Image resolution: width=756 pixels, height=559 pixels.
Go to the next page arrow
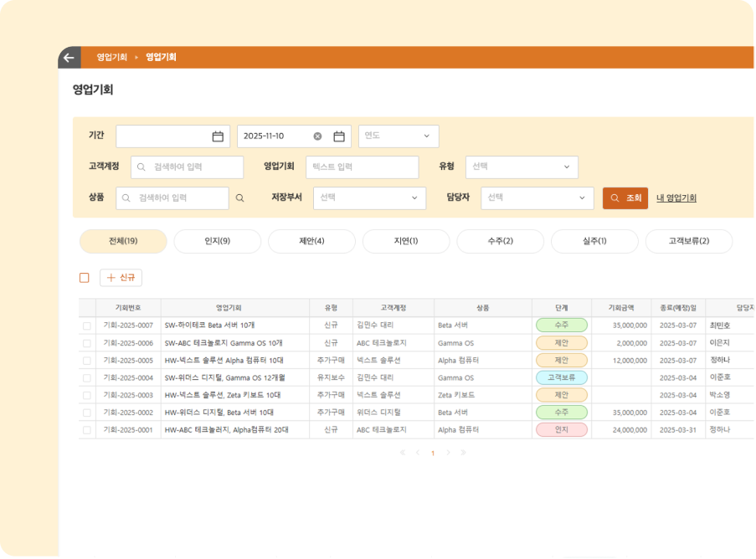(x=448, y=453)
